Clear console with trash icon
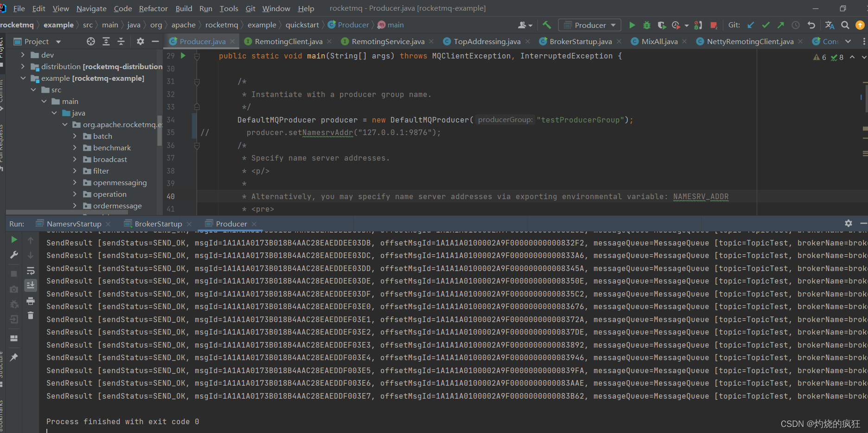 (x=31, y=316)
